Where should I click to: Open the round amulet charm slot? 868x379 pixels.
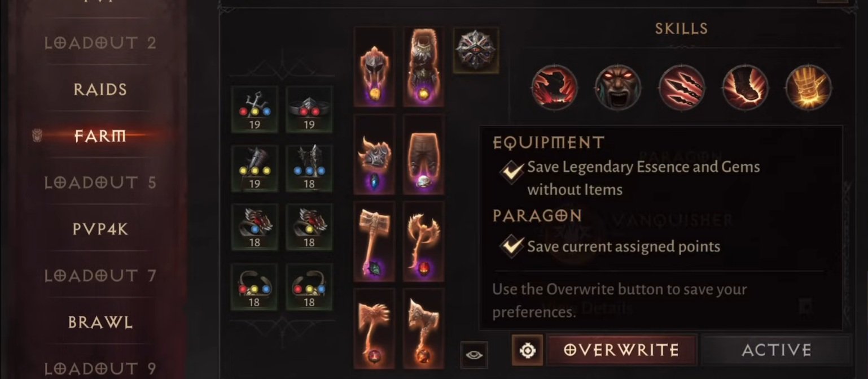click(x=476, y=51)
